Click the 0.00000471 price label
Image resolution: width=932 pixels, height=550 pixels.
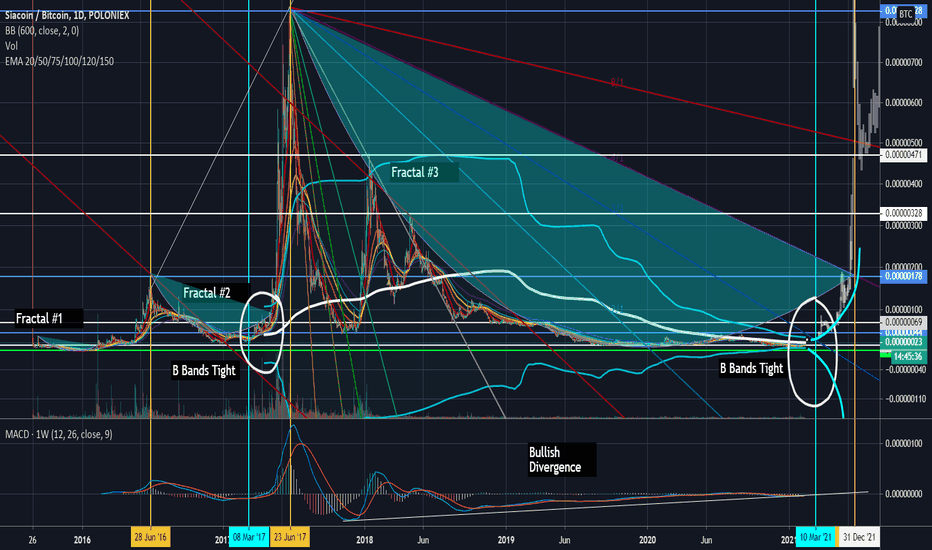903,155
